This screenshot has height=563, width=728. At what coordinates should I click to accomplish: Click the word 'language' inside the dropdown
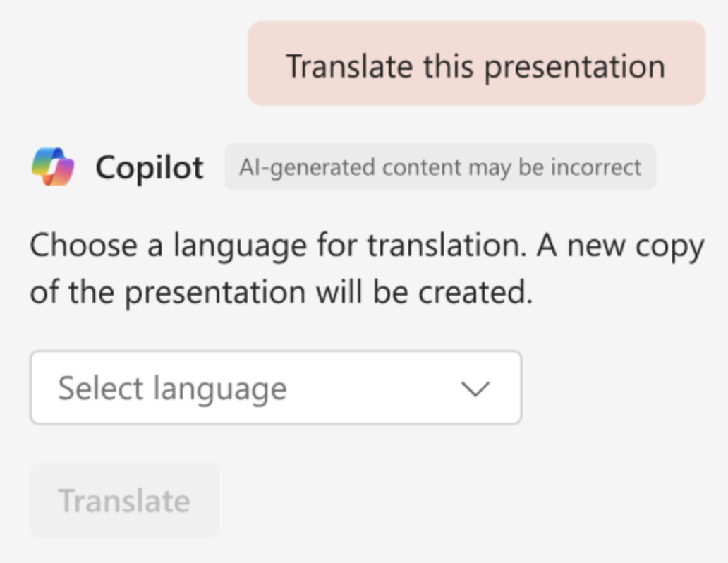point(220,390)
